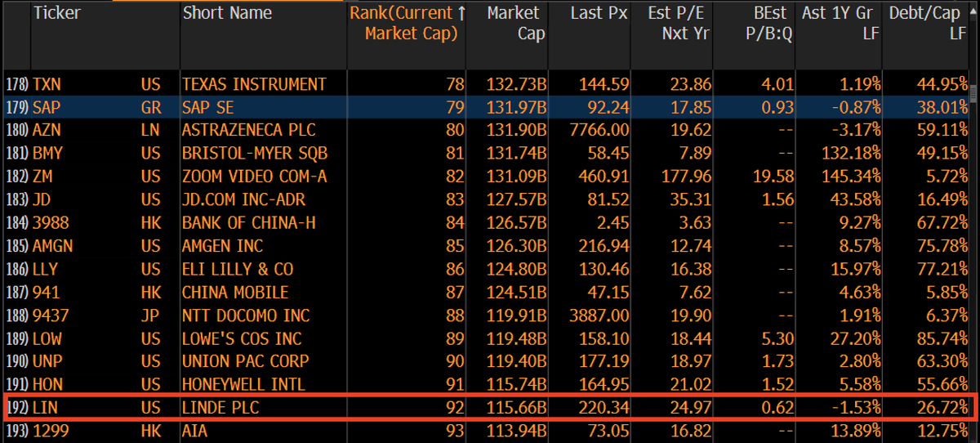The height and width of the screenshot is (443, 980).
Task: Select the BMY ticker
Action: coord(47,154)
